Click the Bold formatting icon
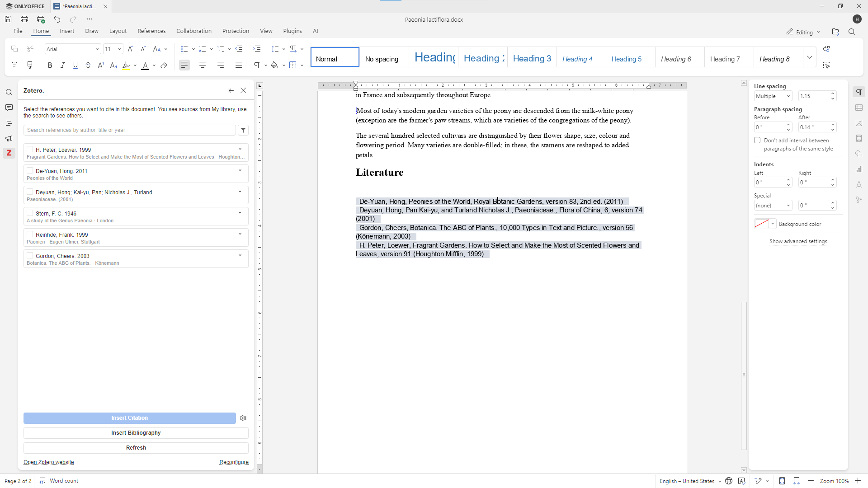The height and width of the screenshot is (488, 868). (x=50, y=66)
